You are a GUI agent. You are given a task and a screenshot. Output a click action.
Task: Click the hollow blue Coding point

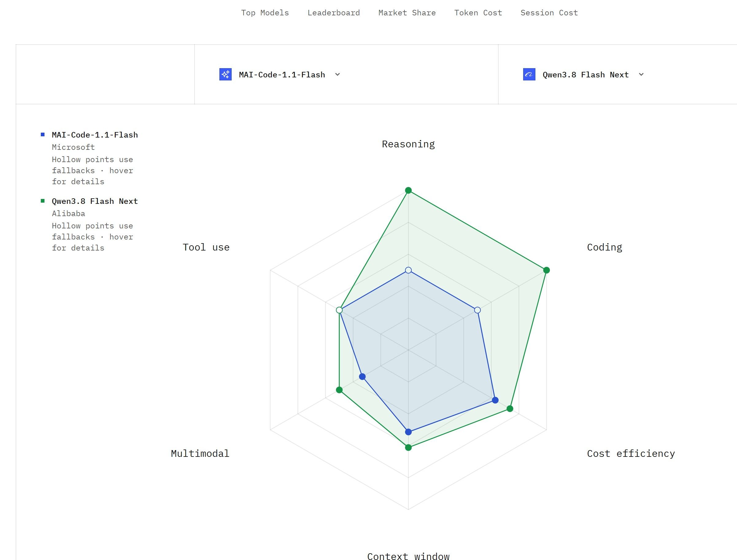477,310
